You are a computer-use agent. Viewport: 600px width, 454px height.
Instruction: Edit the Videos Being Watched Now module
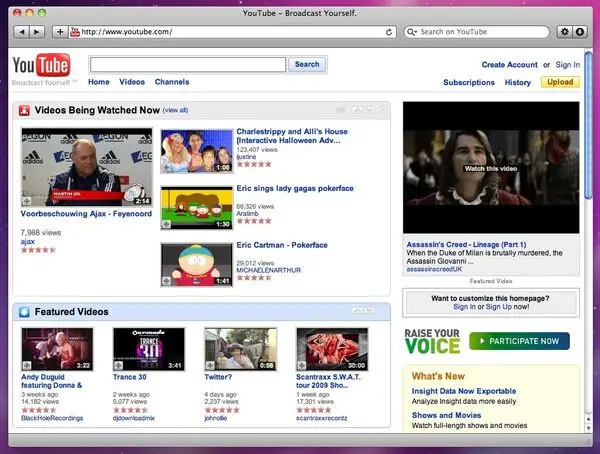pyautogui.click(x=340, y=110)
